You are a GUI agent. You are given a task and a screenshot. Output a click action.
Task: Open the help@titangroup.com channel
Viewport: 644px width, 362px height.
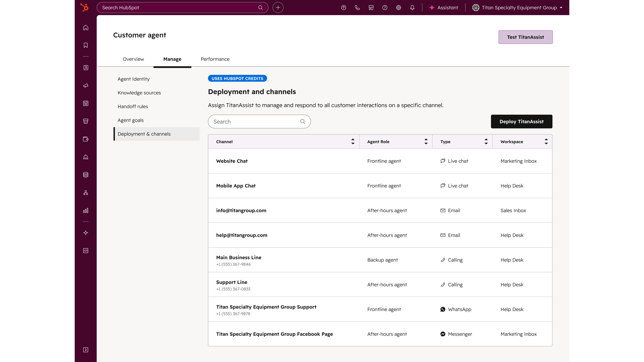(242, 235)
